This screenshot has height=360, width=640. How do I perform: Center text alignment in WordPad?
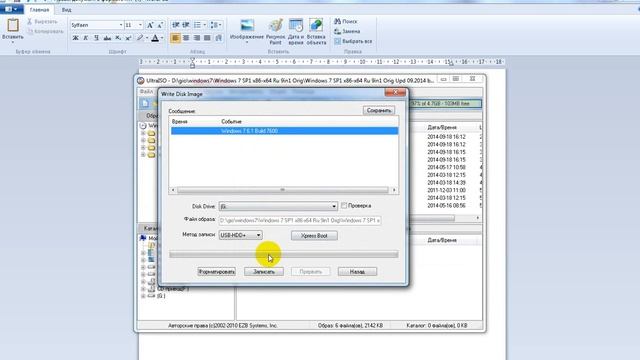(x=186, y=38)
